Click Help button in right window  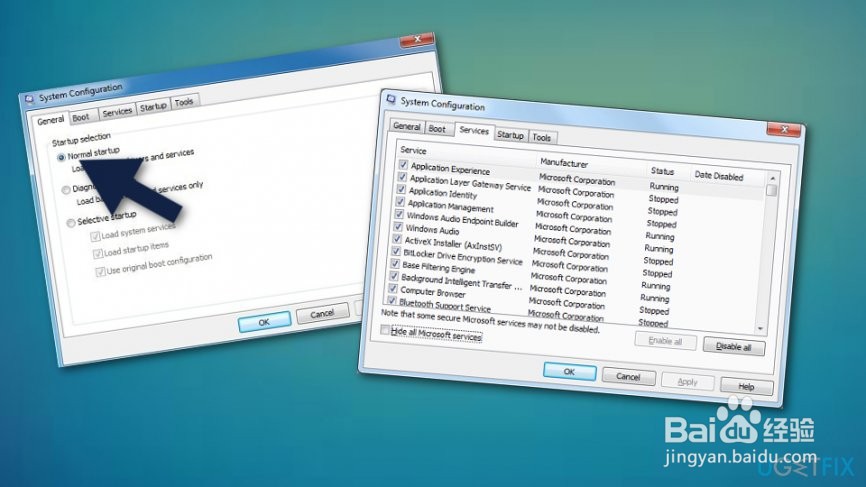[x=746, y=387]
